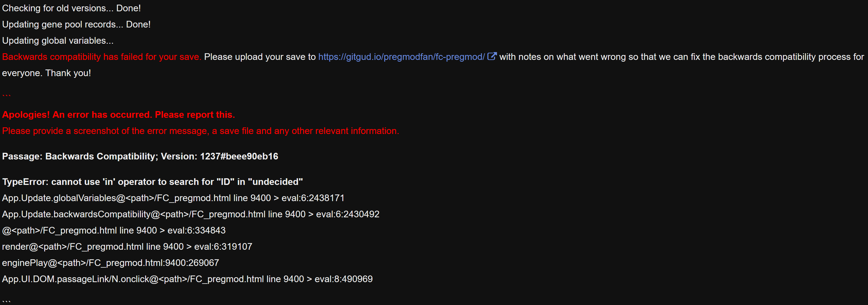Click the 'Please upload your save to' text
The width and height of the screenshot is (868, 305).
[260, 57]
